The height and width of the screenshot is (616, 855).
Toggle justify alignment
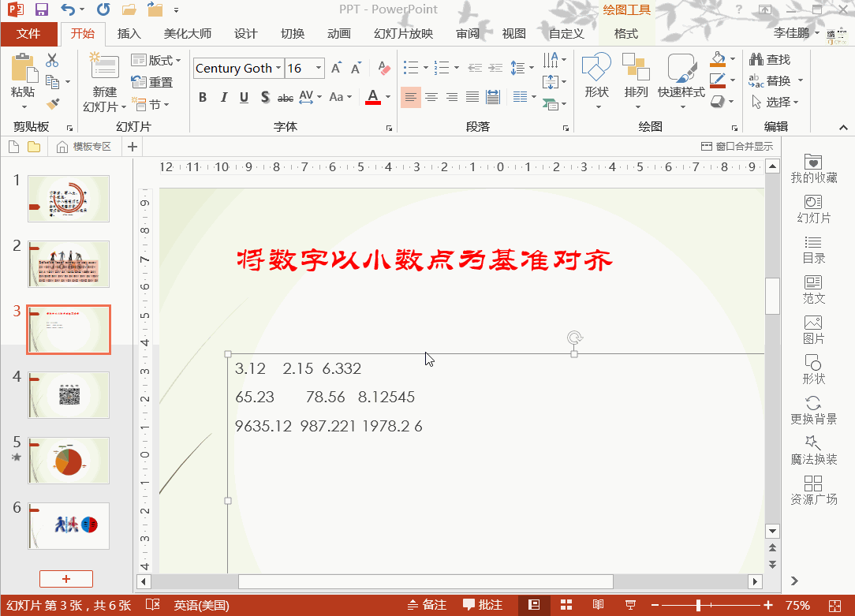pos(472,97)
